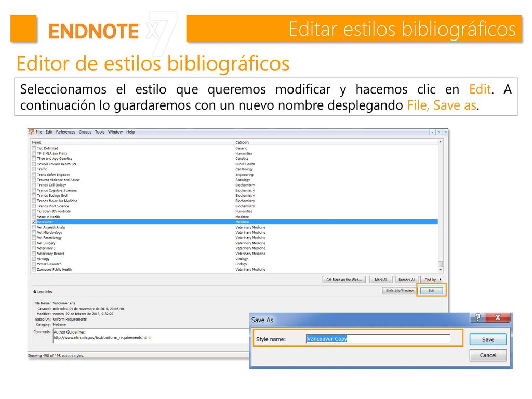Sort styles by Category column header
Viewport: 532px width, 399px height.
point(336,142)
